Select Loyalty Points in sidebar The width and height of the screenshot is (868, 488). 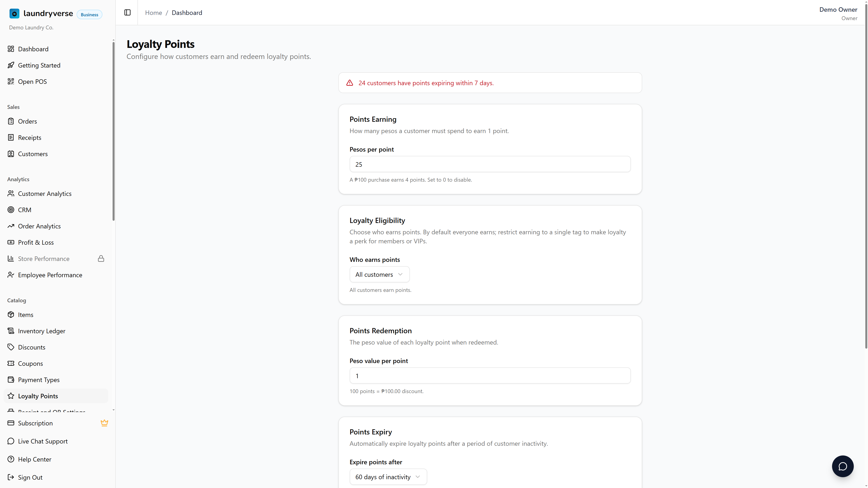tap(56, 396)
